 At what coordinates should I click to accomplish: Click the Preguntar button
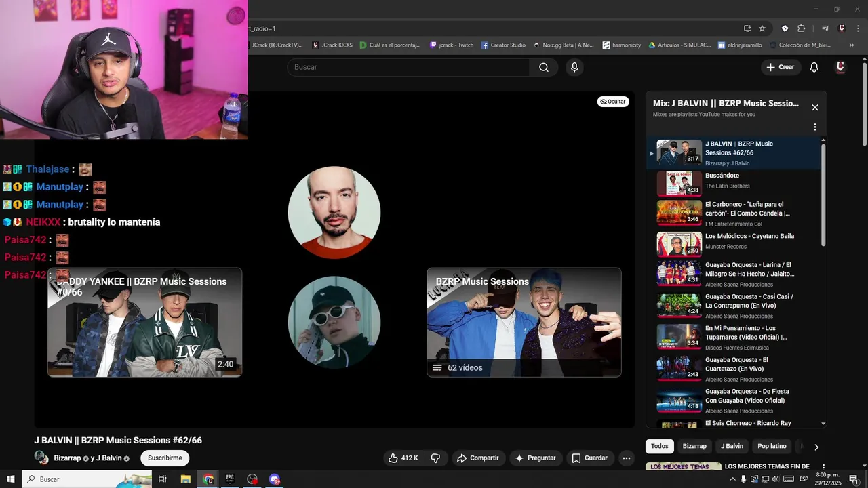tap(535, 458)
